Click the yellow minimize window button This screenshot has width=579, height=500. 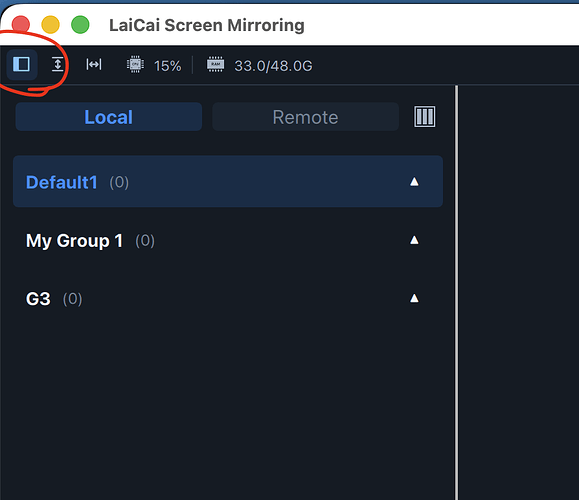coord(51,25)
